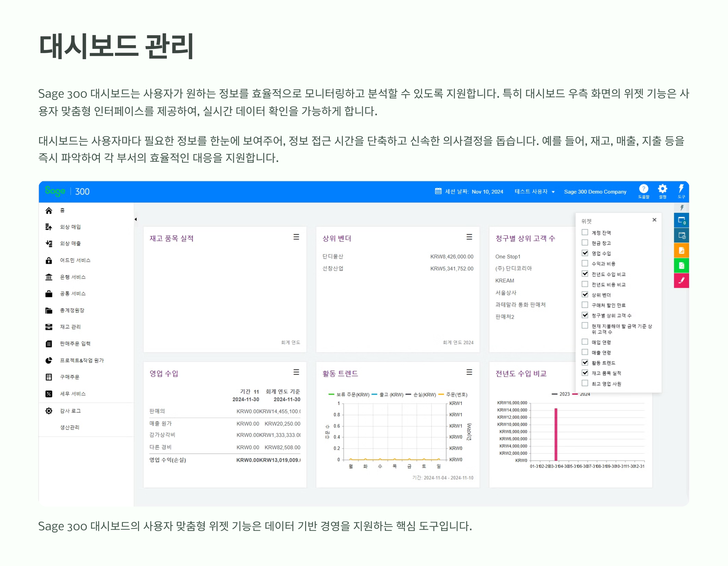Enable the 매출 연령 widget checkbox
Image resolution: width=728 pixels, height=566 pixels.
[x=585, y=352]
